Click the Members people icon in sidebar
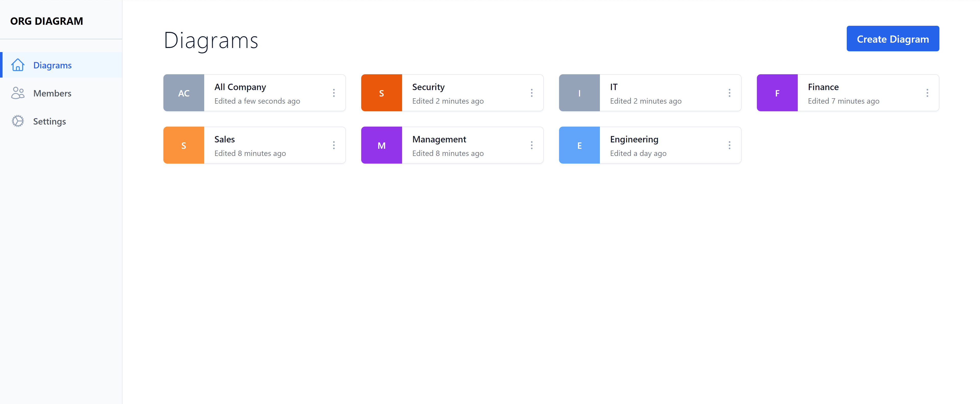 (x=18, y=93)
